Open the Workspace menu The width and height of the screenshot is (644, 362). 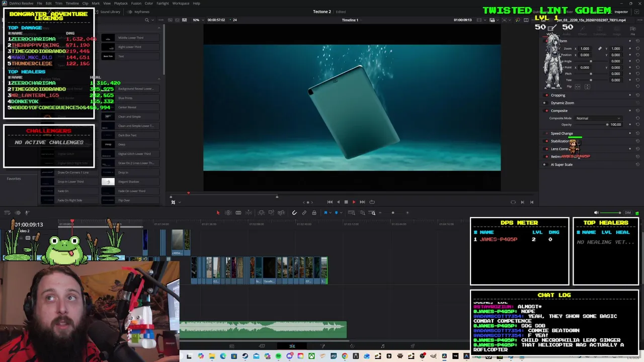pos(181,4)
